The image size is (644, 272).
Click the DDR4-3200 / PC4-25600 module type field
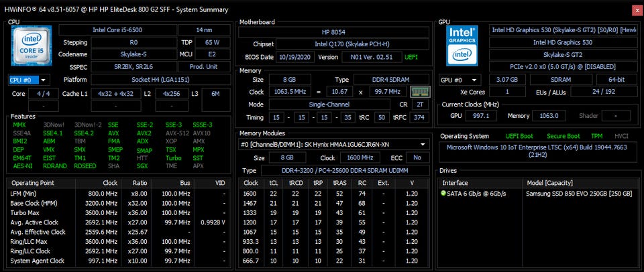(345, 170)
